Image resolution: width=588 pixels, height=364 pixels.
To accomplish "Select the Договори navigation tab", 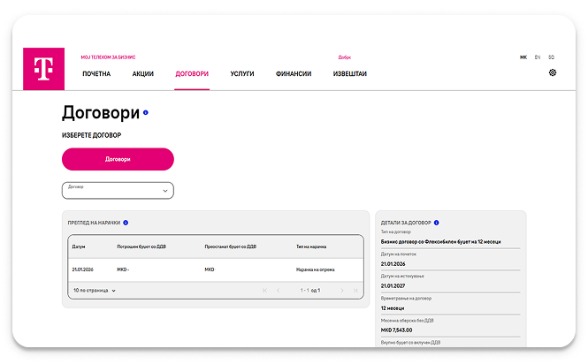I will 192,74.
